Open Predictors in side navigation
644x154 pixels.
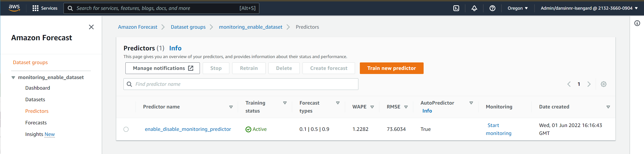coord(37,111)
